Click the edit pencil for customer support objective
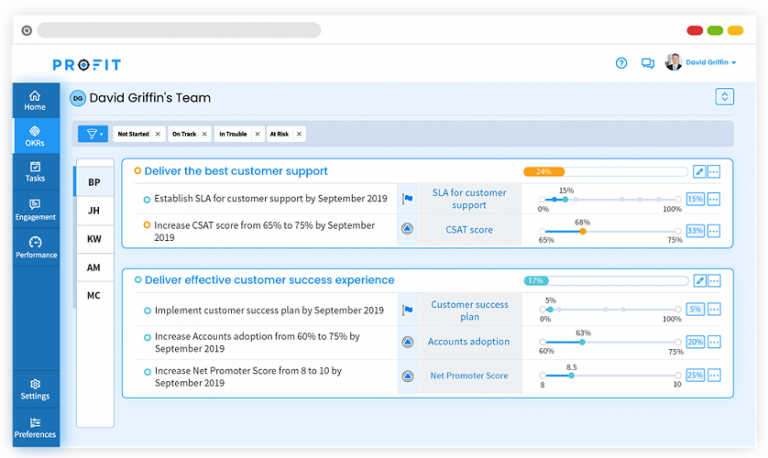This screenshot has height=458, width=768. point(700,172)
